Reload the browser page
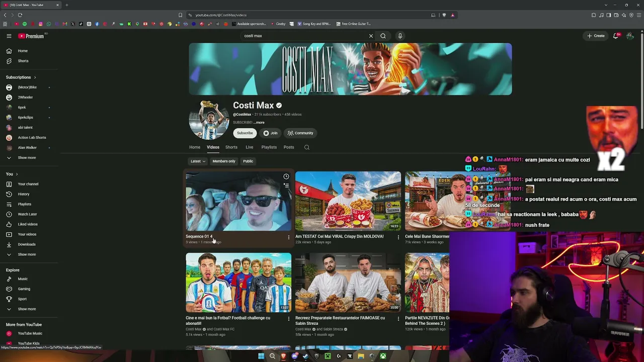 click(20, 15)
